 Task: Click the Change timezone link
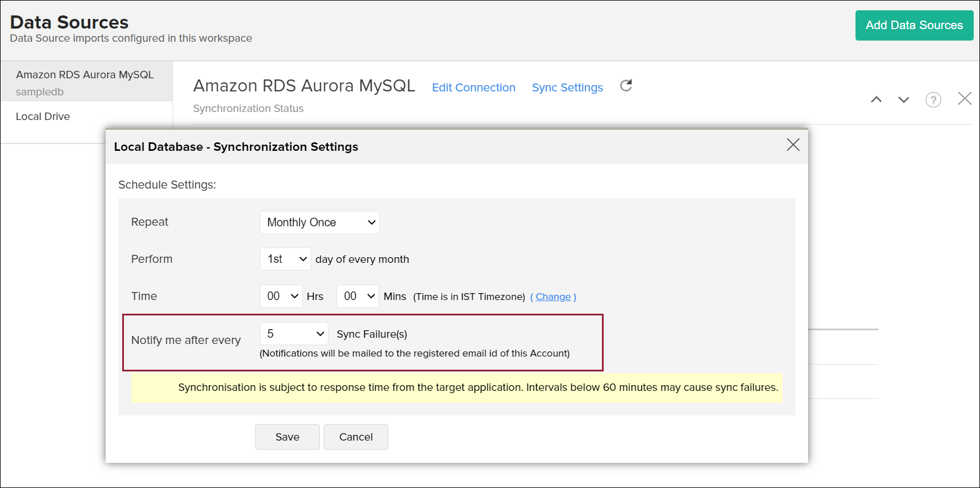point(553,297)
